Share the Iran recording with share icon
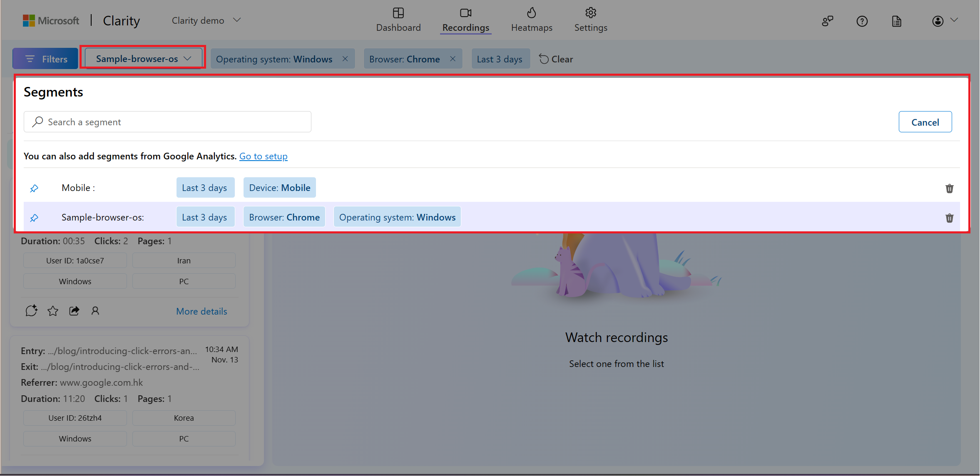The image size is (980, 476). [74, 311]
